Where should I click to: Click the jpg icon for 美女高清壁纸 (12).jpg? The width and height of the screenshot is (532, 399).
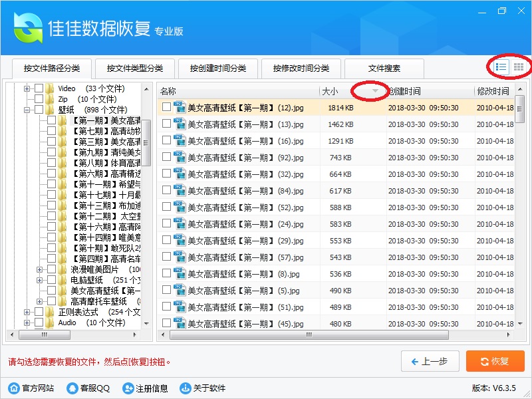tap(179, 107)
